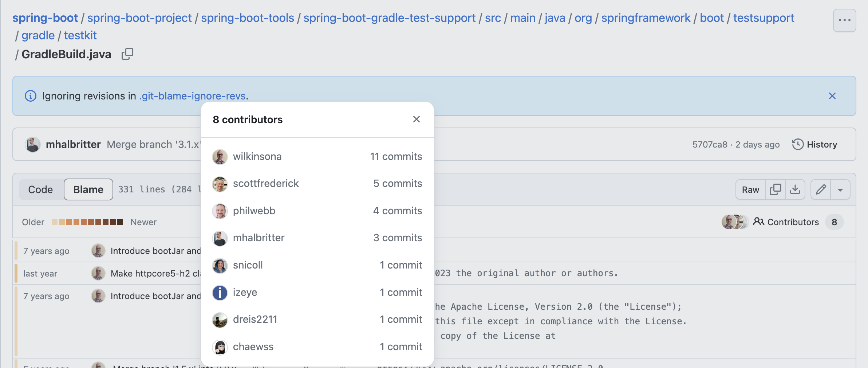Click snicoll's avatar in popup
This screenshot has width=868, height=368.
[x=220, y=266]
